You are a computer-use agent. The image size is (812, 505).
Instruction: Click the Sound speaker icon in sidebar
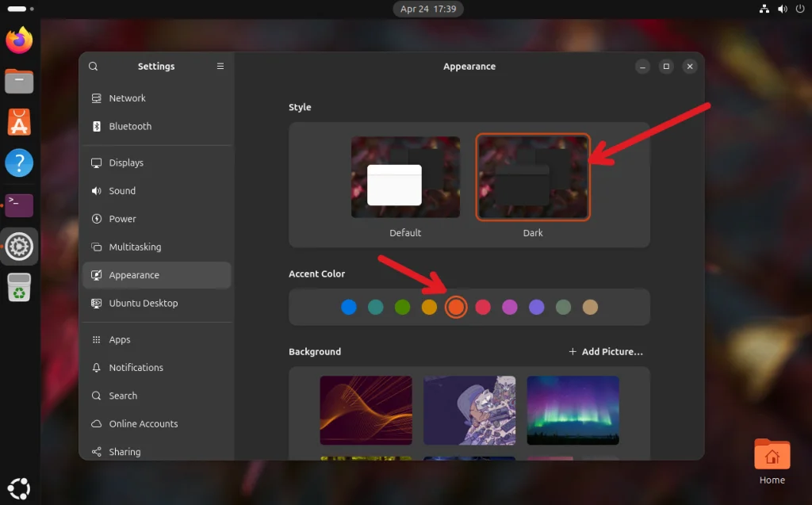pos(96,190)
